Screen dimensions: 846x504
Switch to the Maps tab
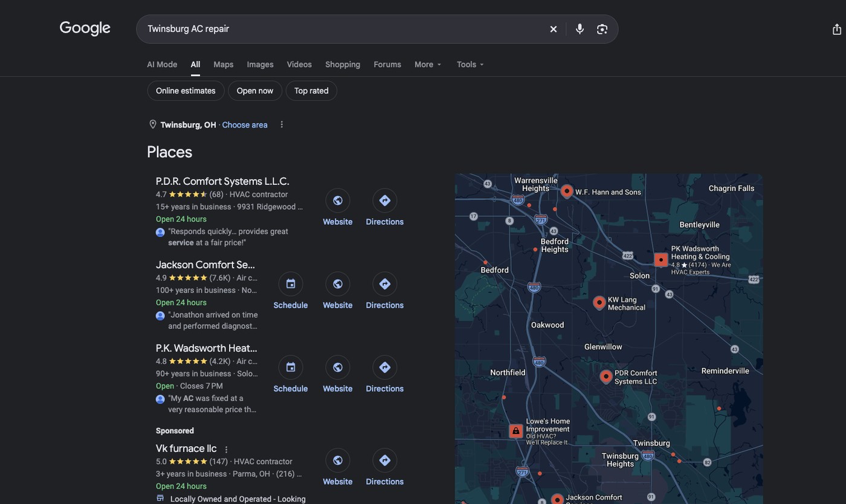(224, 65)
